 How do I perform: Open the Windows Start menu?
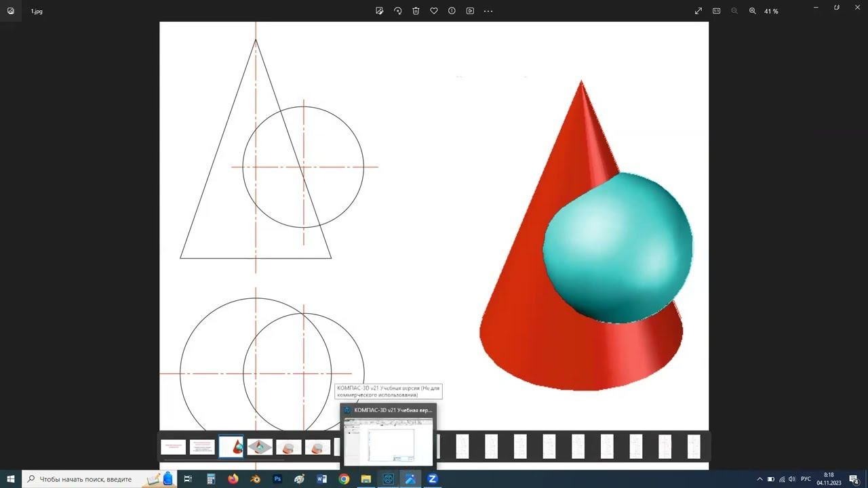click(x=11, y=479)
